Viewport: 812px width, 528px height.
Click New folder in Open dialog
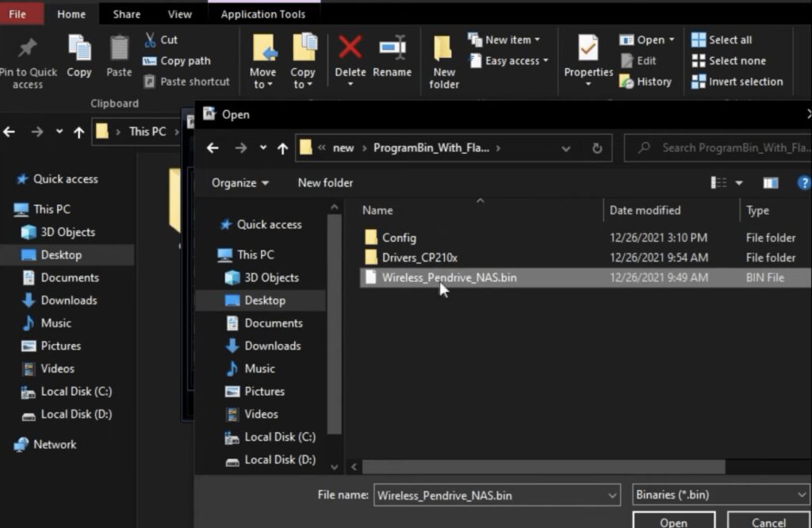[325, 182]
